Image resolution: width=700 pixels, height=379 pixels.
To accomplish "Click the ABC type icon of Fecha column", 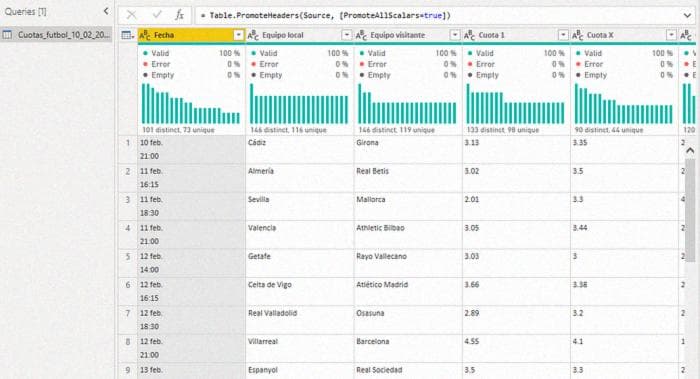I will tap(145, 35).
